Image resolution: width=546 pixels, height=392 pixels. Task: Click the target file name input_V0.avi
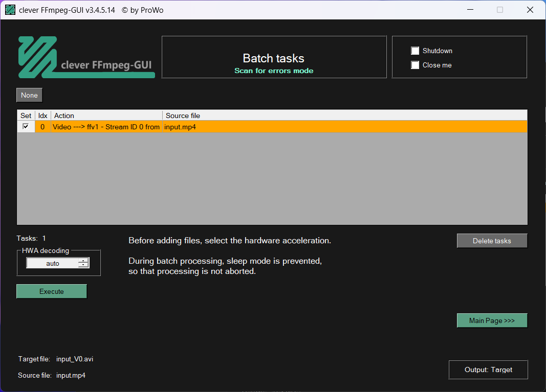tap(75, 359)
